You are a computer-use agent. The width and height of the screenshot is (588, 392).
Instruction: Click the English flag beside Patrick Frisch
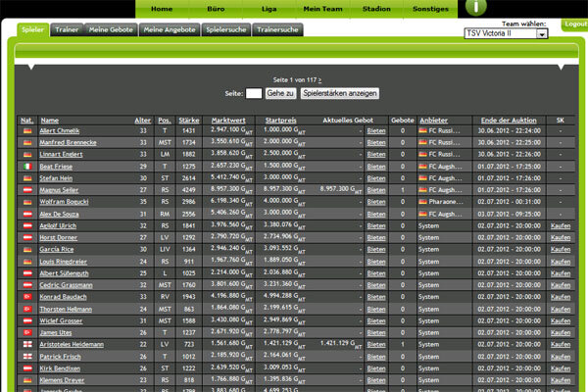[x=27, y=357]
